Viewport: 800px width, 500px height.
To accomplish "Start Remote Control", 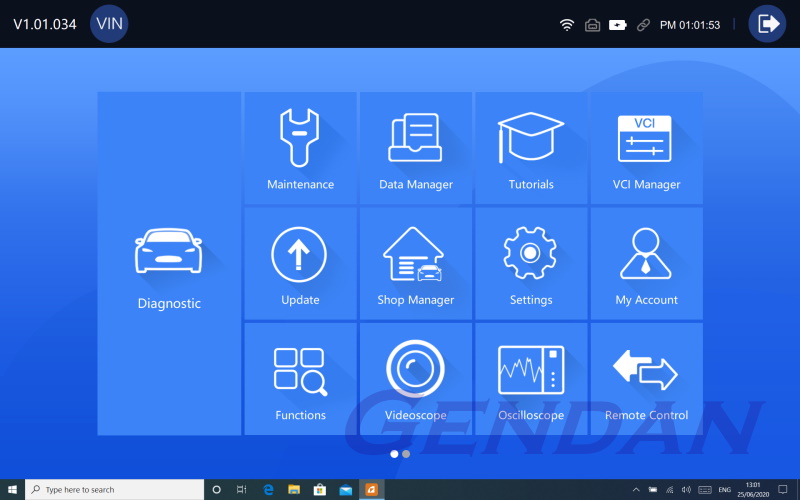I will (x=646, y=379).
